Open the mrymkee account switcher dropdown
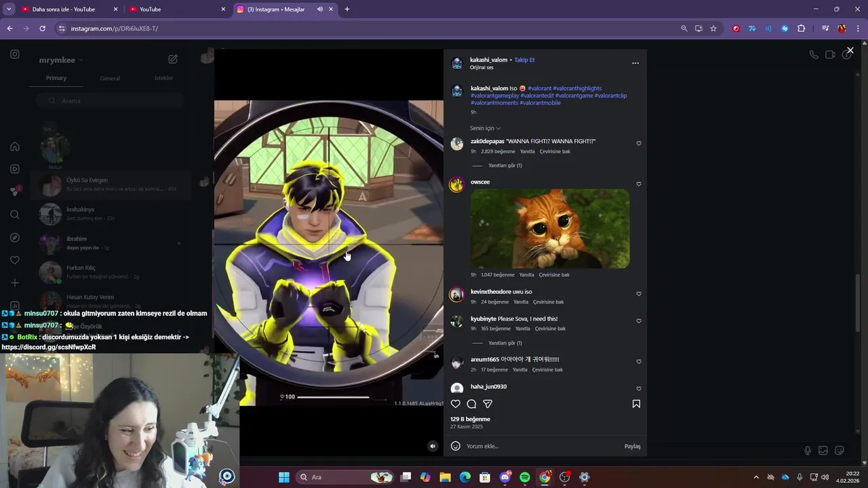Screen dimensions: 868x488 coord(61,60)
